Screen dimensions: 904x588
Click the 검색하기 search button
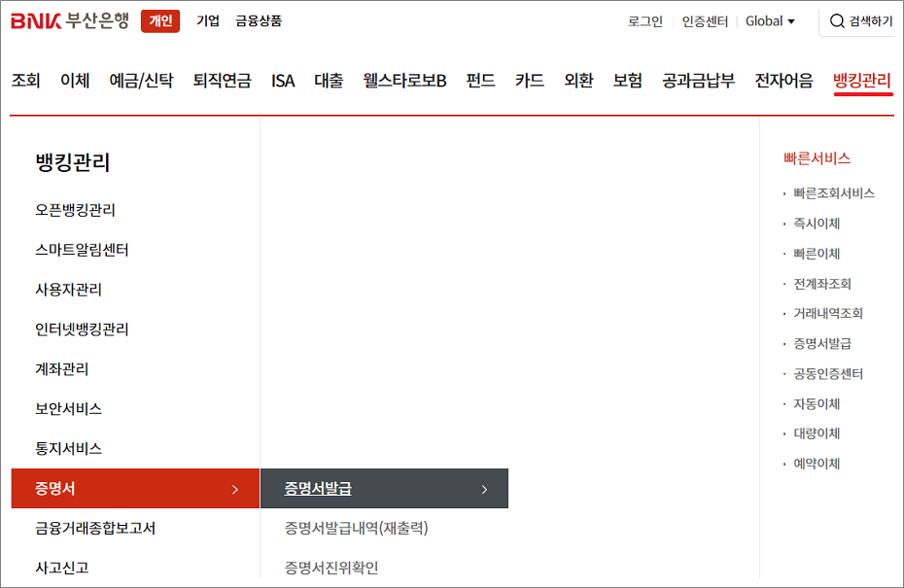861,21
